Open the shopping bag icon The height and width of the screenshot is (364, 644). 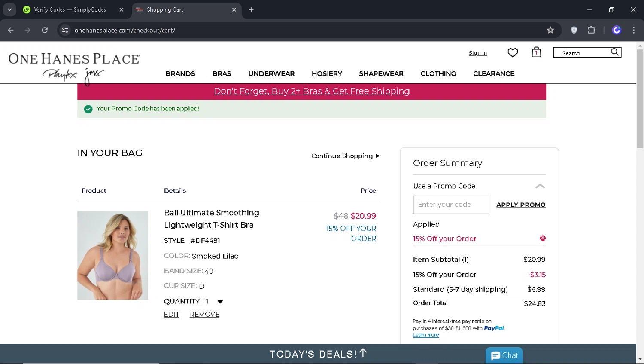(536, 52)
